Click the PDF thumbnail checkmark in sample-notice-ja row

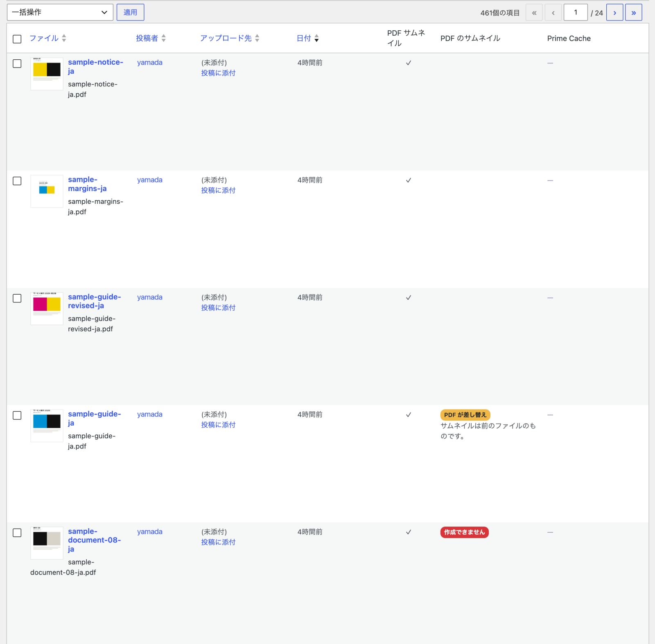tap(408, 63)
